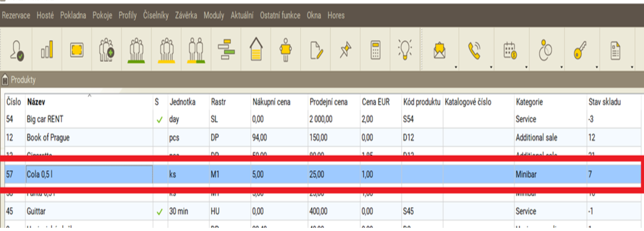This screenshot has height=231, width=644.
Task: Click the add group icon with plus
Action: pos(106,50)
